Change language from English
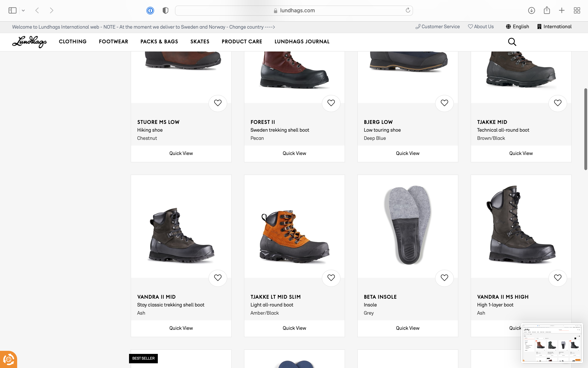 pyautogui.click(x=517, y=27)
